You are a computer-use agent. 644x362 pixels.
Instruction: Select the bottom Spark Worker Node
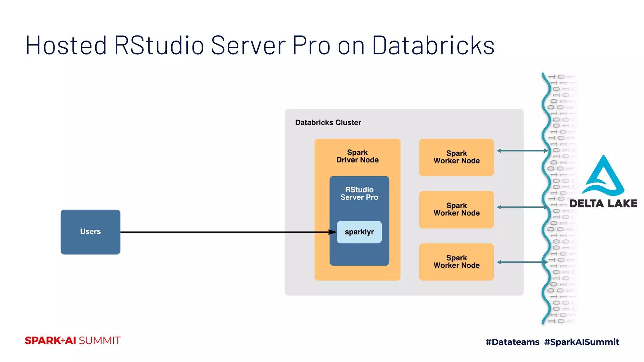point(456,261)
